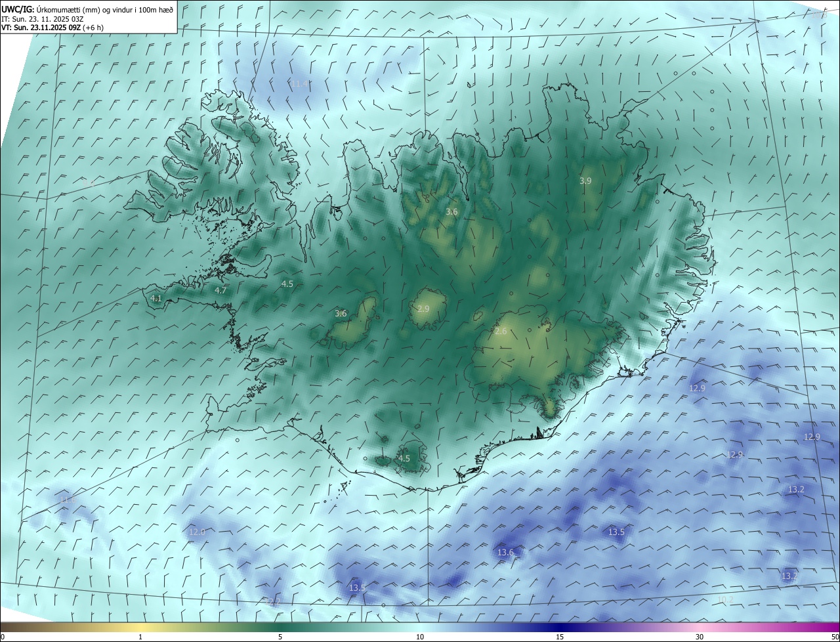Select the valid time line "VT: Sun. 23.11.2025 09Z"
This screenshot has height=642, width=840.
tap(41, 28)
